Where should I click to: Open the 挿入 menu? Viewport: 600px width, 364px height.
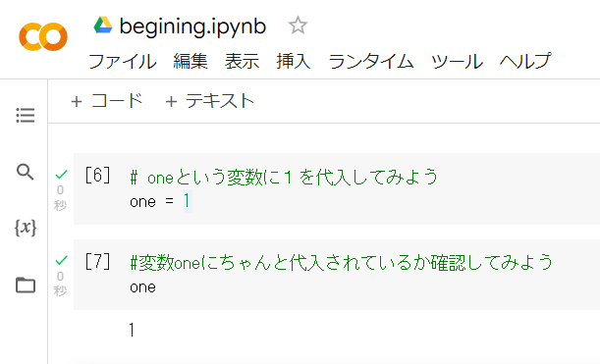point(294,61)
